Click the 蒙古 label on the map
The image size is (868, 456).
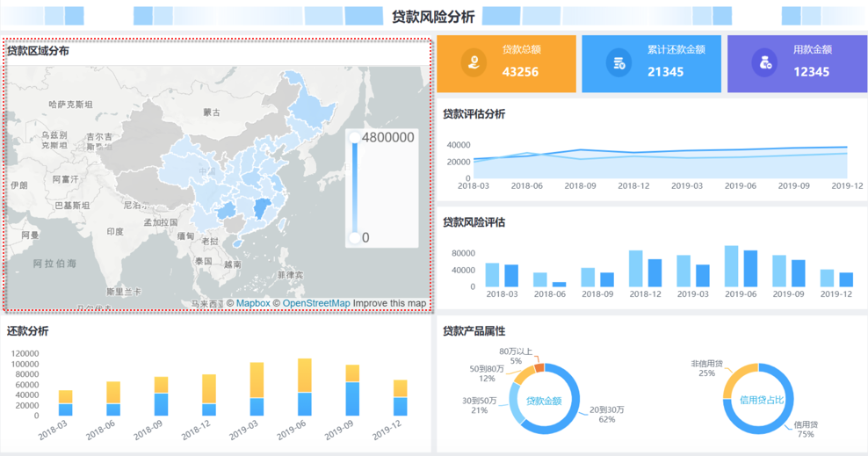(212, 112)
